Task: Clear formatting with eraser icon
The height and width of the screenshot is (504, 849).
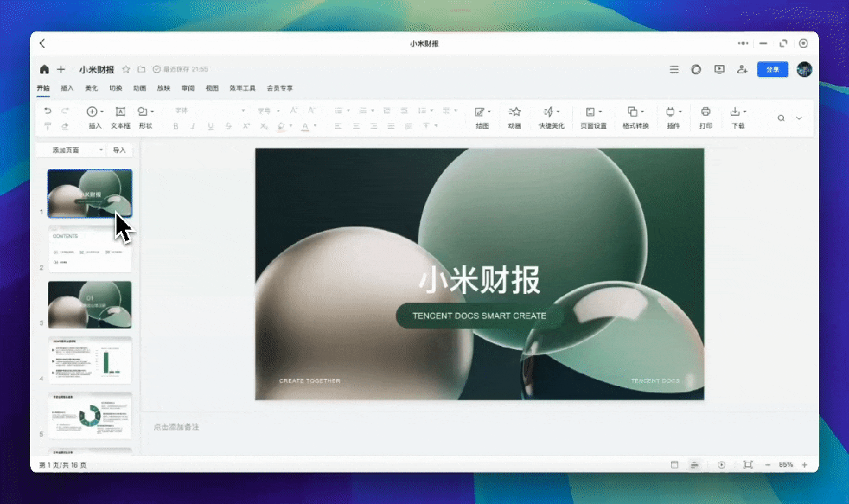Action: click(65, 126)
